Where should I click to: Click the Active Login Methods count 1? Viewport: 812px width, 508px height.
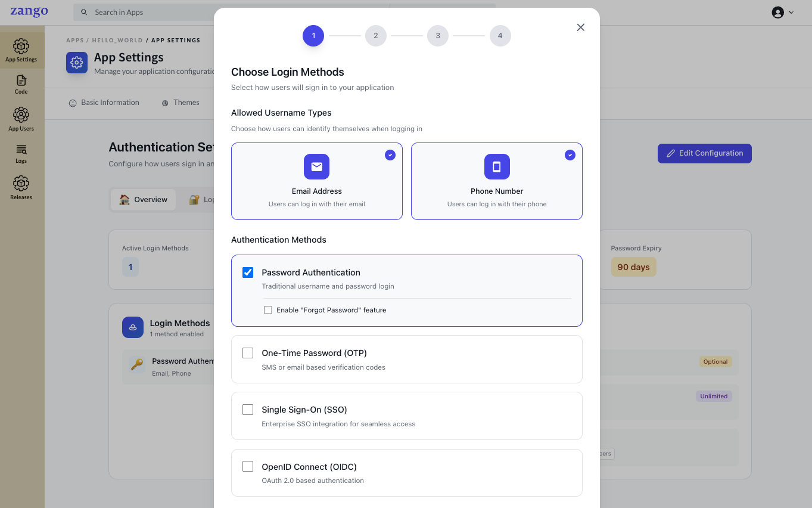[130, 267]
